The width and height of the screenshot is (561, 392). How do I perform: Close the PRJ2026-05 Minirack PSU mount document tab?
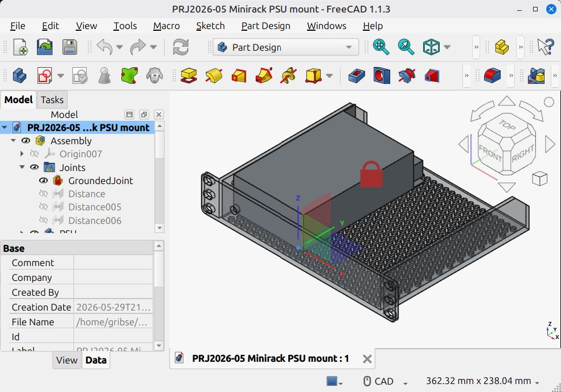point(367,359)
